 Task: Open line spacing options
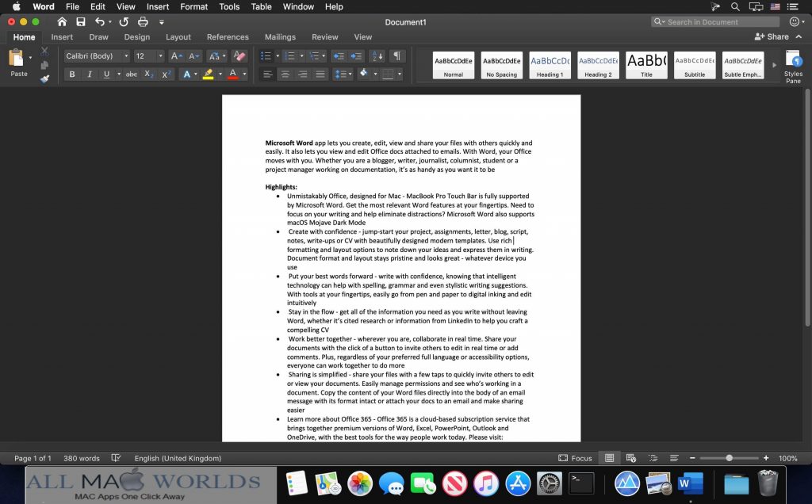coord(343,74)
